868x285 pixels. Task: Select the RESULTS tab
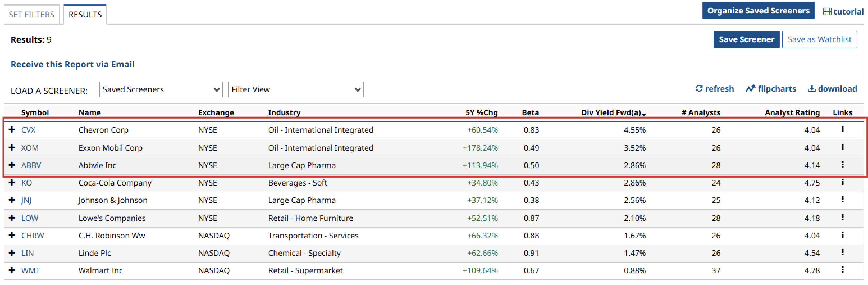point(85,15)
